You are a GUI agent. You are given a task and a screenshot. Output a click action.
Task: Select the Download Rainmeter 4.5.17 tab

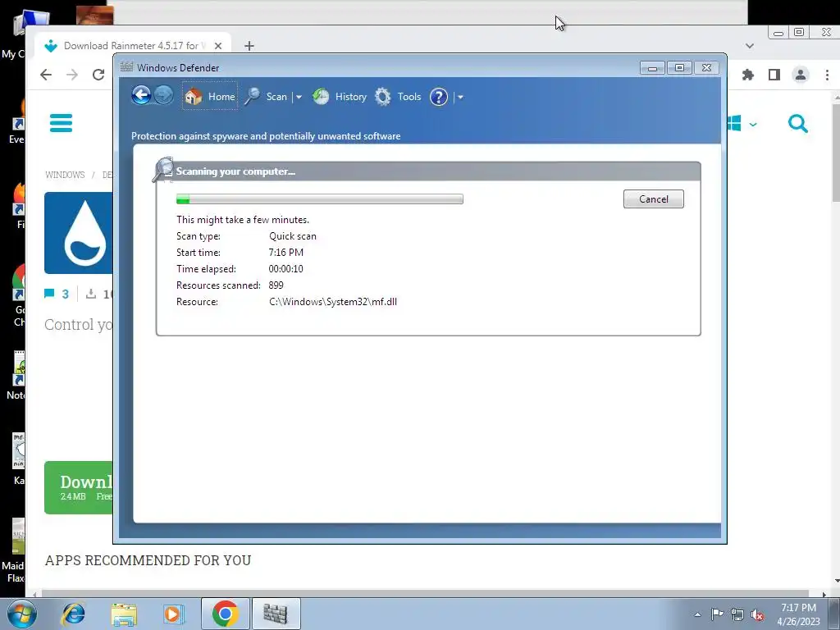[x=131, y=46]
